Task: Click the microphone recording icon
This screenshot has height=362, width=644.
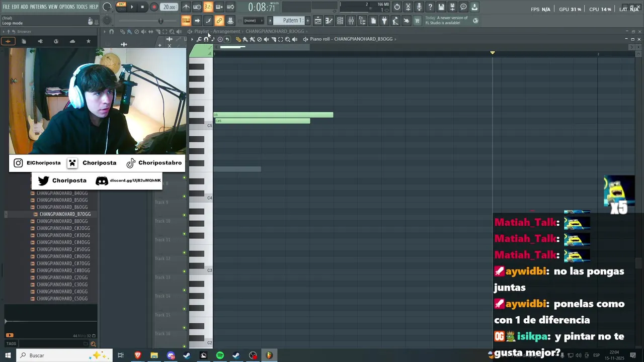Action: tap(419, 7)
